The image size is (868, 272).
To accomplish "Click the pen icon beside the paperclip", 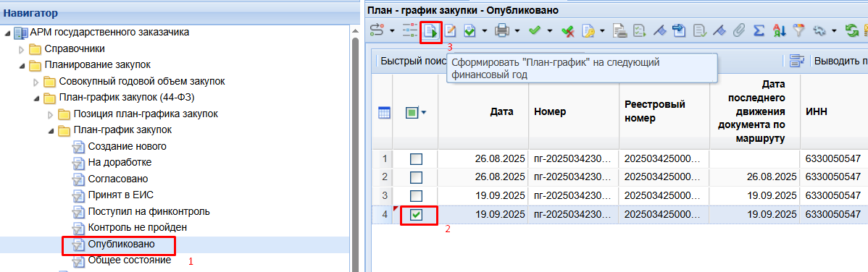I will 719,31.
